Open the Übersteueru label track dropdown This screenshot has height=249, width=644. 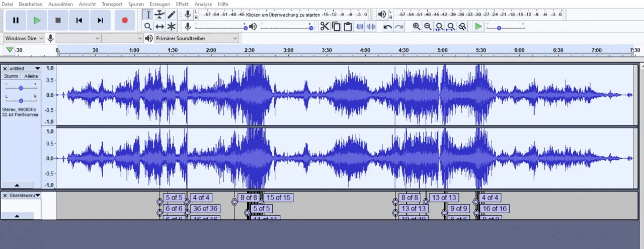click(25, 195)
